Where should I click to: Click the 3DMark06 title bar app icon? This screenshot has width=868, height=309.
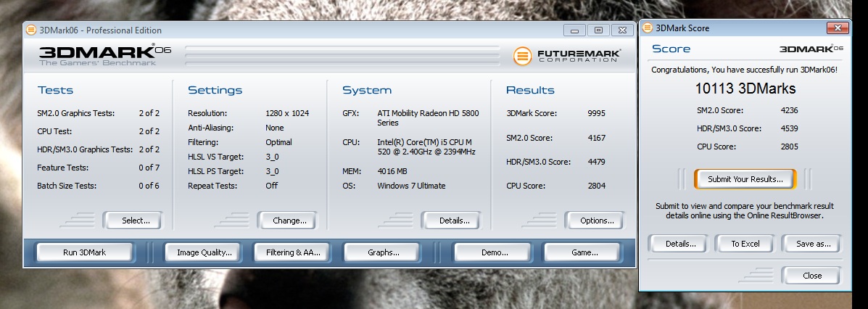pyautogui.click(x=32, y=30)
